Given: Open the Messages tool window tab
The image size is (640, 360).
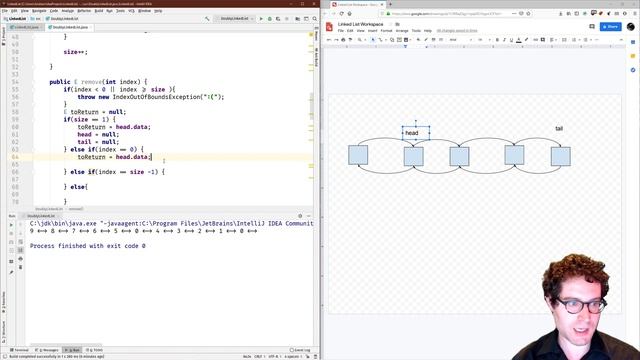Looking at the screenshot, I should pos(47,350).
